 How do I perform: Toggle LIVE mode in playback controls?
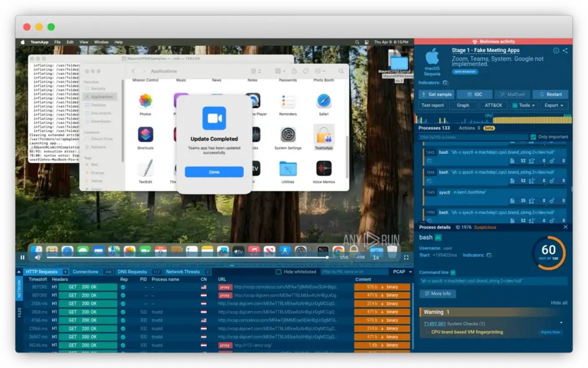point(344,257)
